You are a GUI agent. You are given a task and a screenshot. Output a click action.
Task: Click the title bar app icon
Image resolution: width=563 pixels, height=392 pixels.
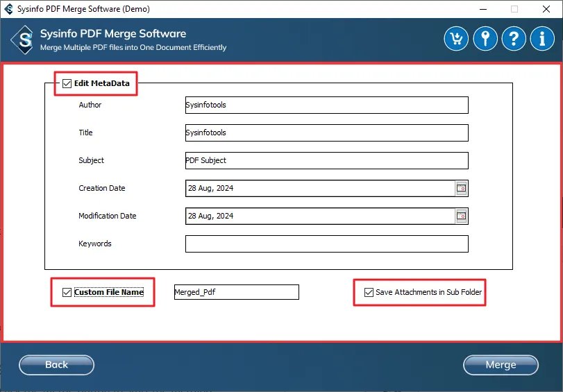point(8,9)
